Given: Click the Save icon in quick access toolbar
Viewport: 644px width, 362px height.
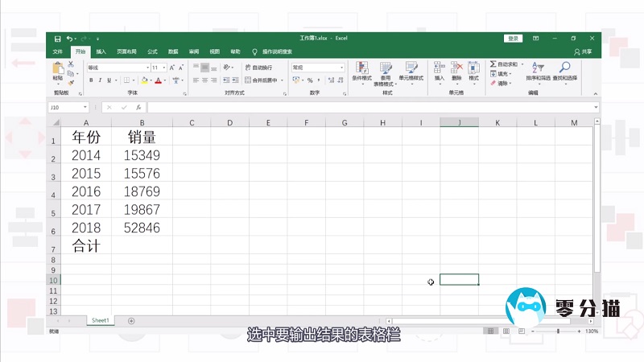Looking at the screenshot, I should tap(57, 39).
